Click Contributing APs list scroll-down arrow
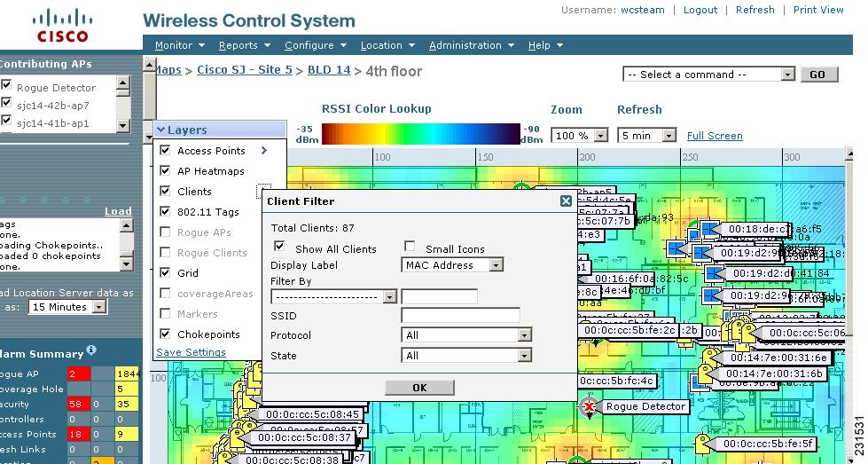The image size is (868, 464). tap(123, 126)
